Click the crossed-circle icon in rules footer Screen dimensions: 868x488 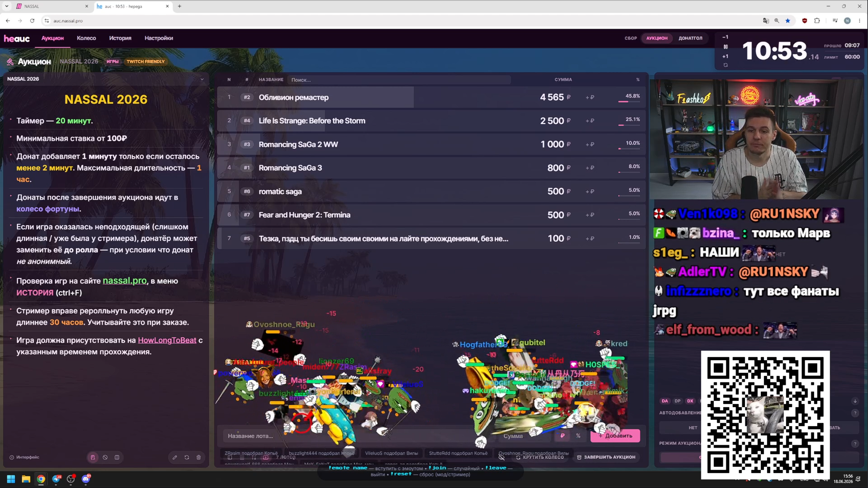point(105,457)
